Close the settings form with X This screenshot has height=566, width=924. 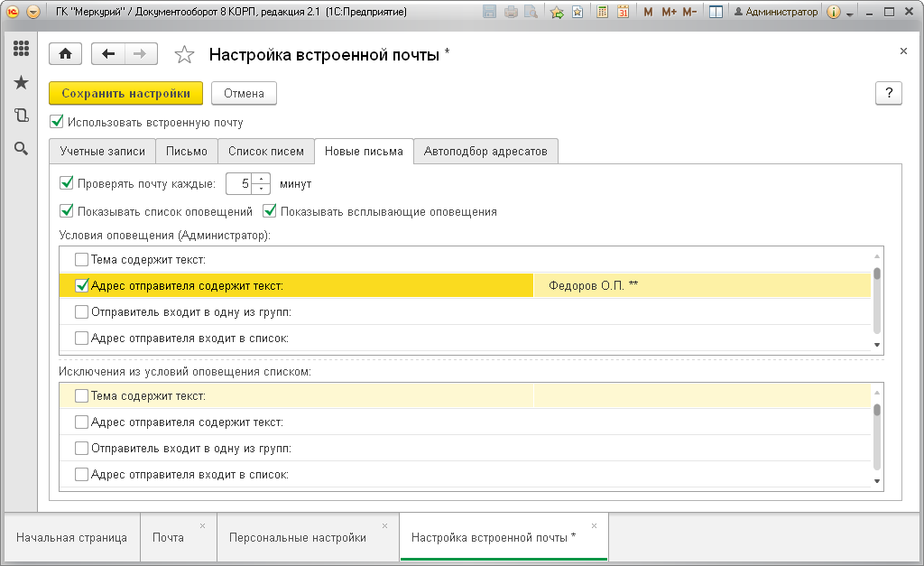coord(903,51)
